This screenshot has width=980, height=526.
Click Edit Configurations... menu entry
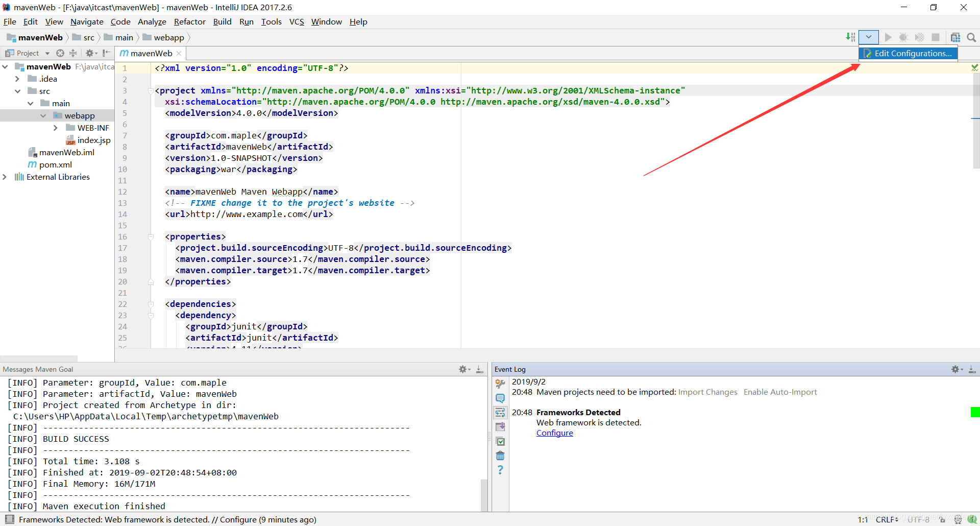point(908,53)
